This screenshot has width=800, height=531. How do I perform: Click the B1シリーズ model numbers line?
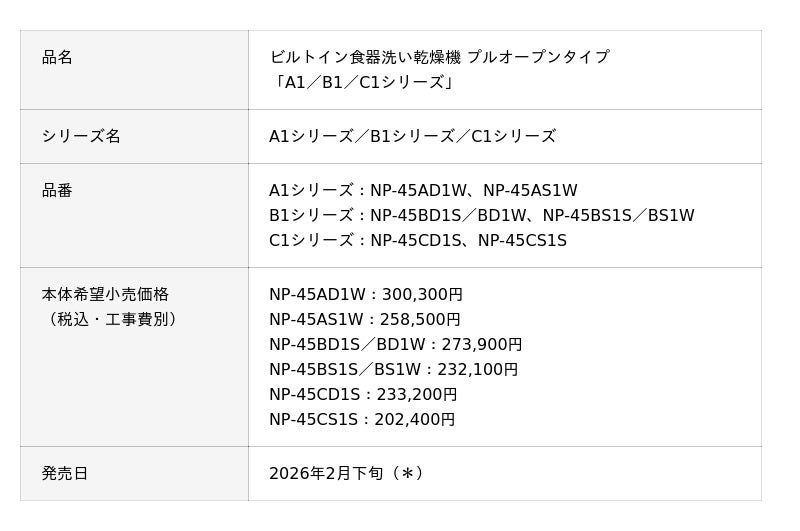point(481,216)
